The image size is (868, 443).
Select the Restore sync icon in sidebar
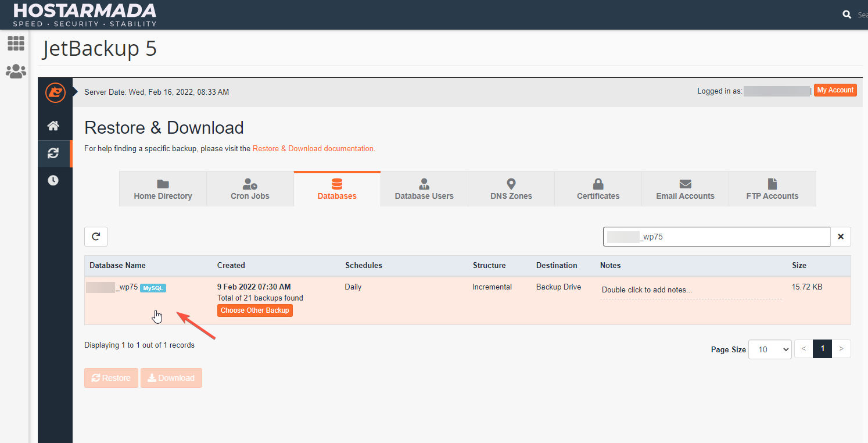[54, 153]
